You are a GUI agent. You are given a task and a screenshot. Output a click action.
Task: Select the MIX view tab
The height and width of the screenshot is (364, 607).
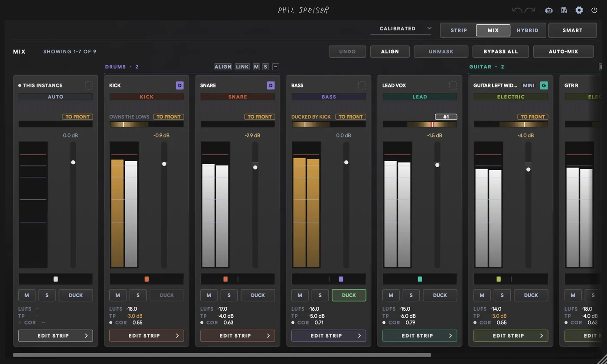(493, 30)
